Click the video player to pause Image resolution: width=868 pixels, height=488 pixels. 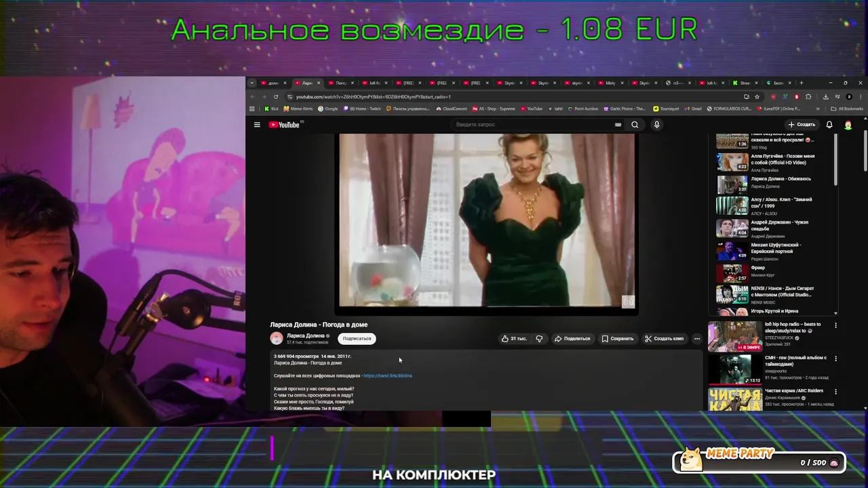point(487,221)
